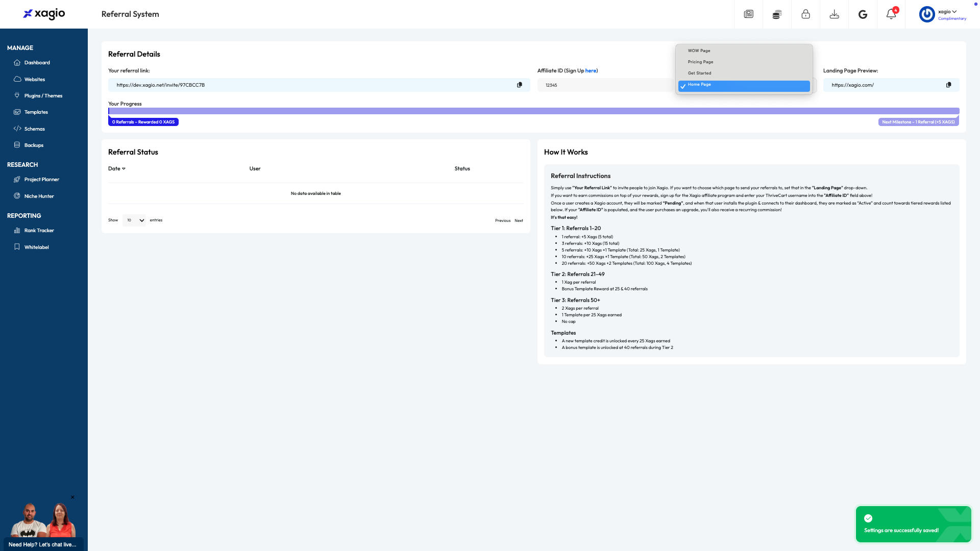
Task: Copy the landing page preview URL icon
Action: (948, 85)
